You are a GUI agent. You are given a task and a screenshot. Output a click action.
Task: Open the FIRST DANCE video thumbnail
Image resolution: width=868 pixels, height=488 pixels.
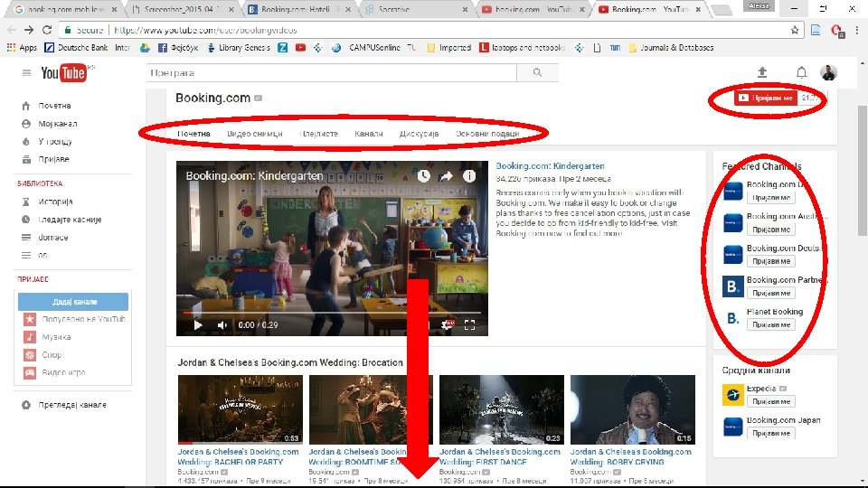pos(502,409)
